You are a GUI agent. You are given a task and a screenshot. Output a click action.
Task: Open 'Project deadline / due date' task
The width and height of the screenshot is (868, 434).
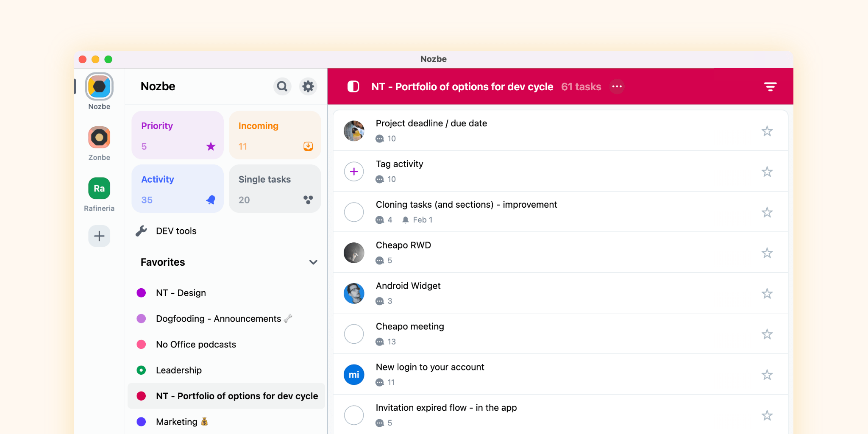pyautogui.click(x=431, y=123)
